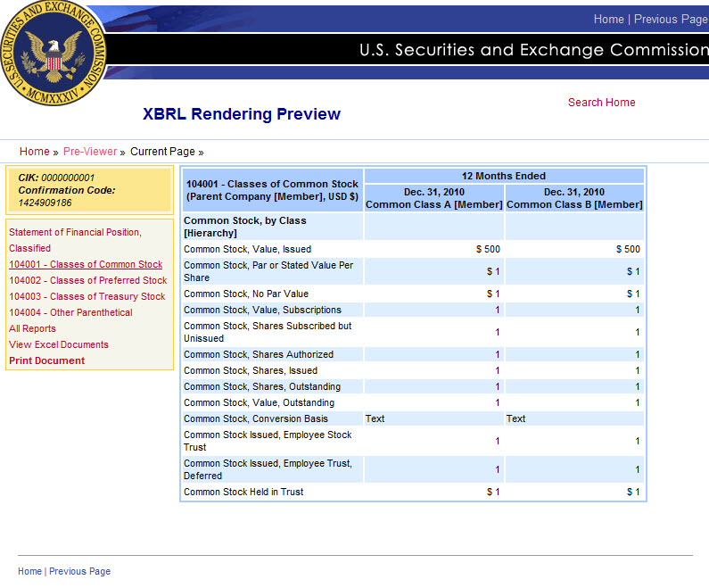
Task: Click Common Stock, Value, Issued label
Action: pos(247,249)
